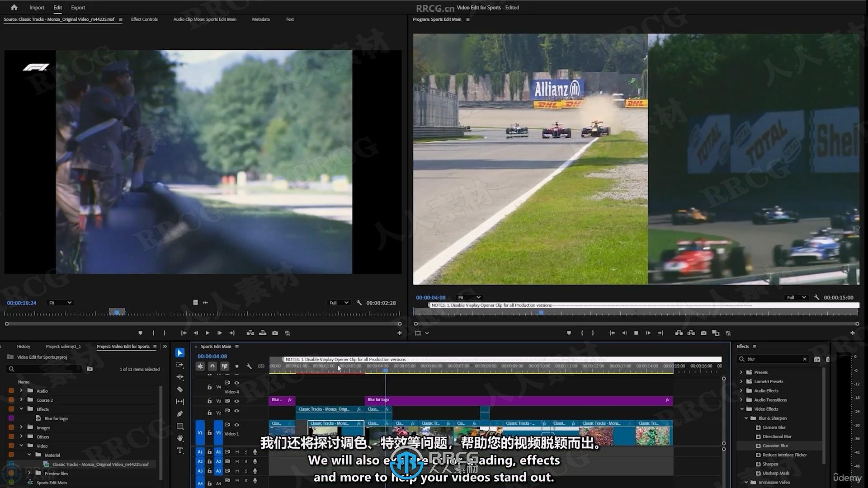
Task: Open the Audio Clip Mixer tab
Action: point(205,19)
